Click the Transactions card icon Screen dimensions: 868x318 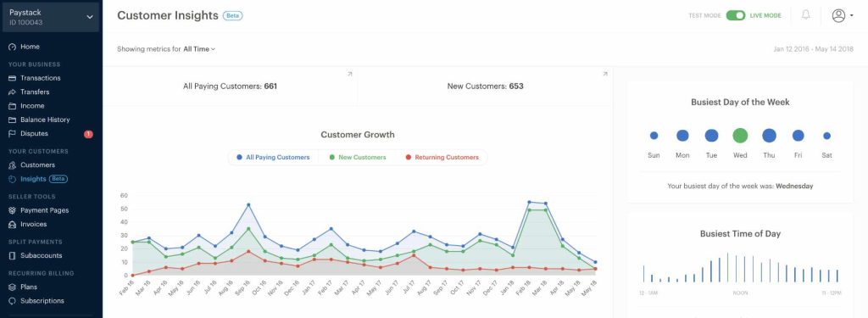click(x=12, y=78)
